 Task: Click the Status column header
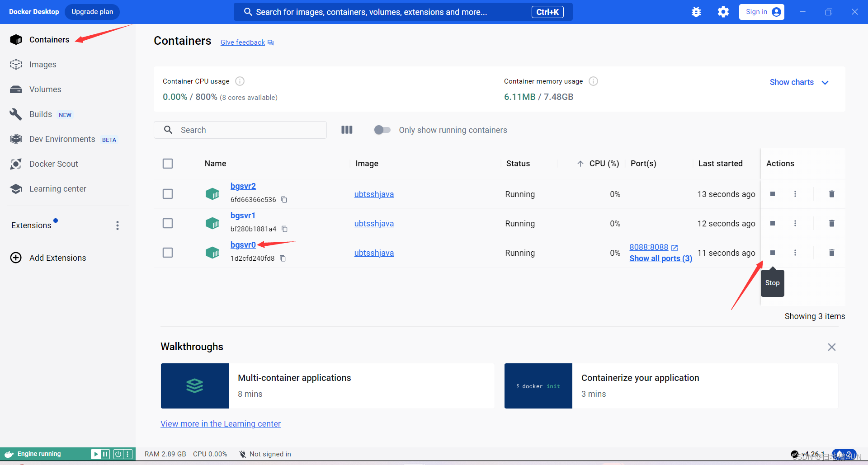[518, 164]
